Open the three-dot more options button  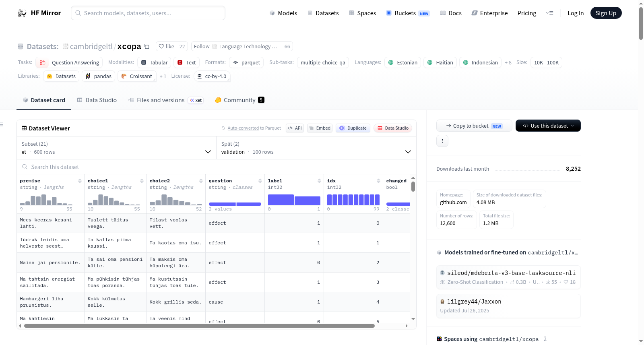[x=442, y=141]
